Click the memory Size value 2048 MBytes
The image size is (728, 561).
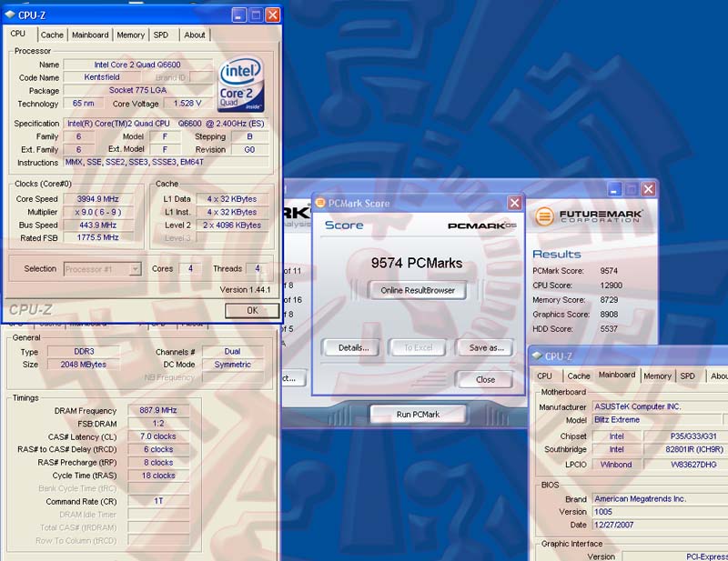[84, 365]
